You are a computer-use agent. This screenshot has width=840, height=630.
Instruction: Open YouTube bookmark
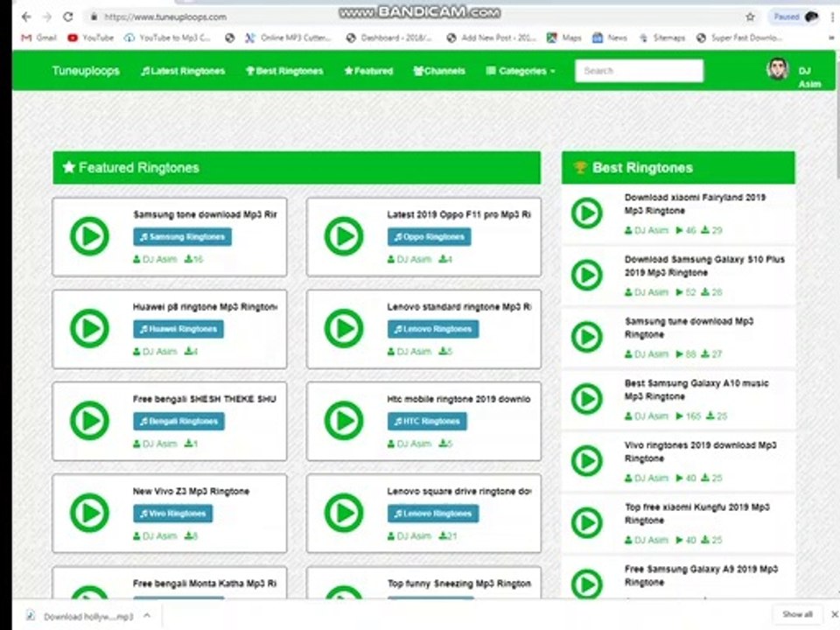pos(90,38)
